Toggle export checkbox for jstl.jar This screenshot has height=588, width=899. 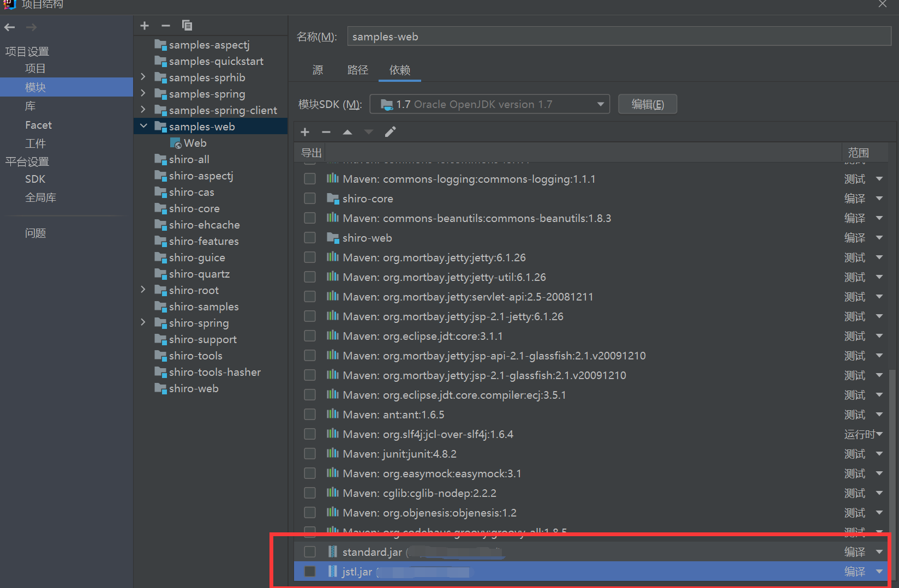click(310, 572)
